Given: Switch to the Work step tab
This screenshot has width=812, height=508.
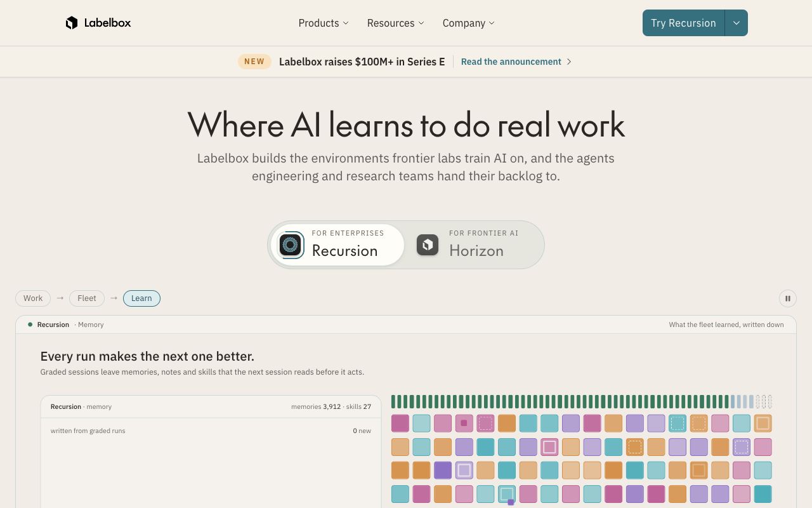Looking at the screenshot, I should pyautogui.click(x=33, y=298).
